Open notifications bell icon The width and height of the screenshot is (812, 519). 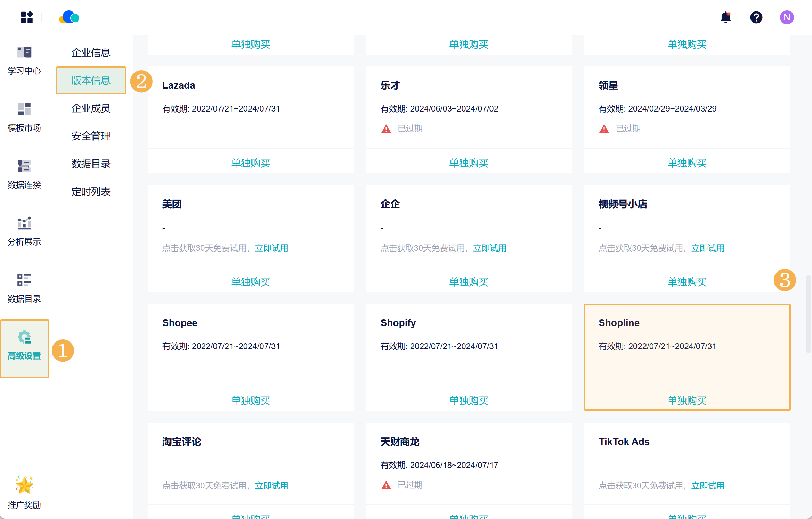pyautogui.click(x=725, y=17)
